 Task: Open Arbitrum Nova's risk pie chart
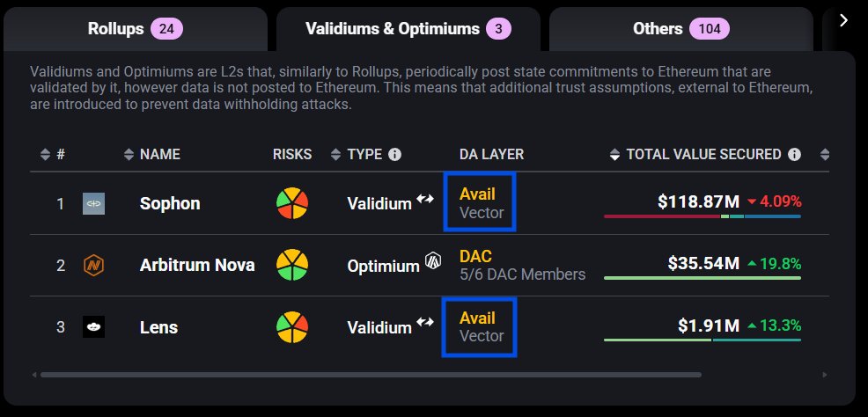click(x=292, y=265)
